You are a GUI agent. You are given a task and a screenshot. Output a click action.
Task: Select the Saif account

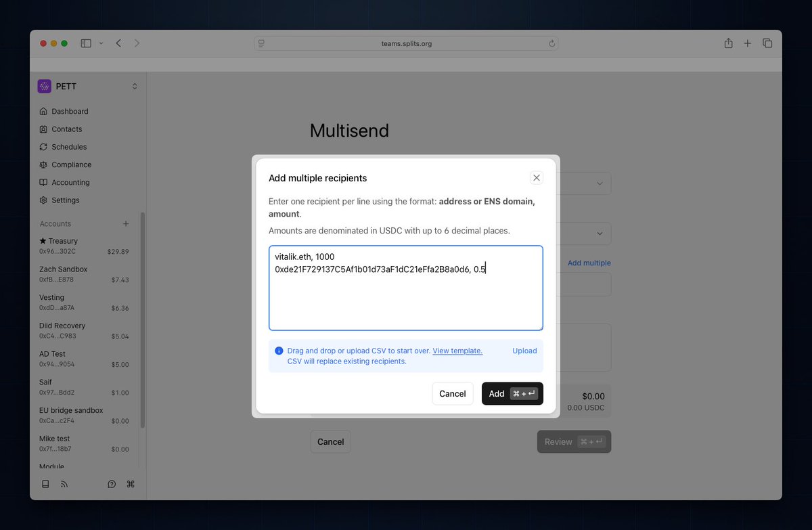click(x=84, y=387)
